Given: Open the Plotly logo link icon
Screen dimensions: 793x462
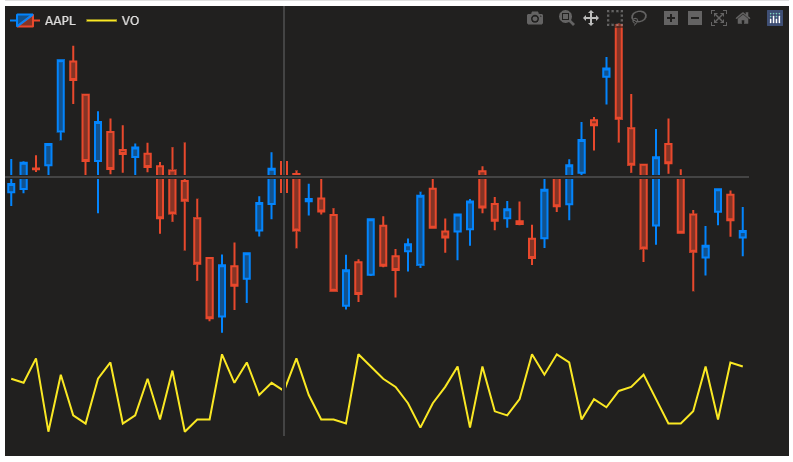Looking at the screenshot, I should [x=775, y=19].
